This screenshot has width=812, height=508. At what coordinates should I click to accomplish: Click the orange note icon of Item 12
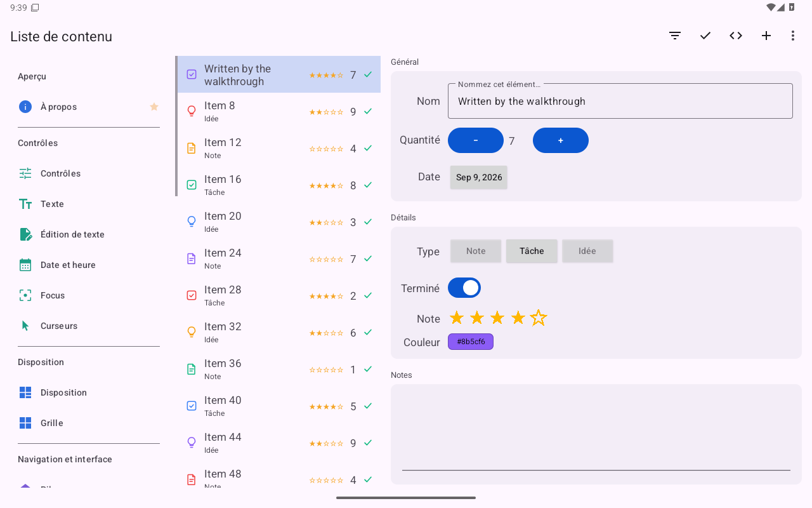[192, 148]
